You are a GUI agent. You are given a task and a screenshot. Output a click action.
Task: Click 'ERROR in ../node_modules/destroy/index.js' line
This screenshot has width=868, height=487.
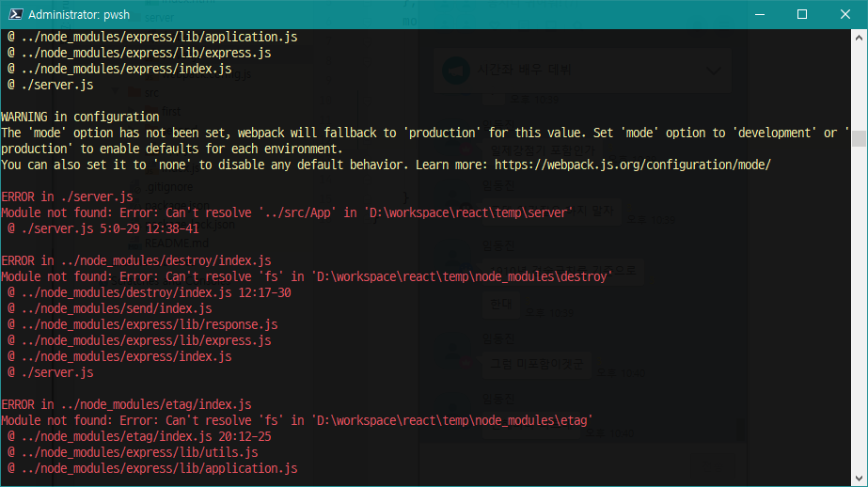[x=136, y=260]
